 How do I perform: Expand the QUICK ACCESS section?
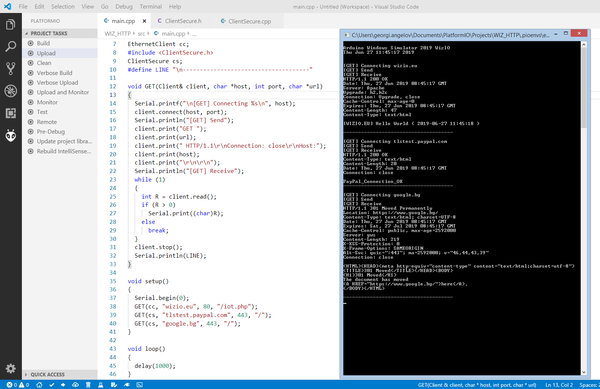(60, 374)
